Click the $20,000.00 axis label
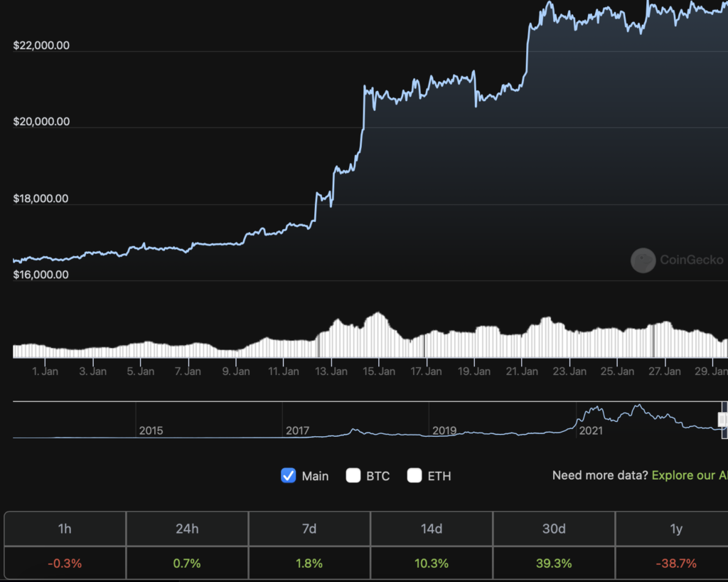The height and width of the screenshot is (582, 728). tap(41, 122)
